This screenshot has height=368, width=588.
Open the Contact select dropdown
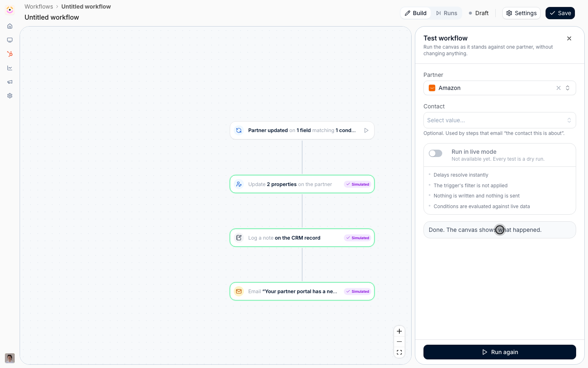click(500, 120)
